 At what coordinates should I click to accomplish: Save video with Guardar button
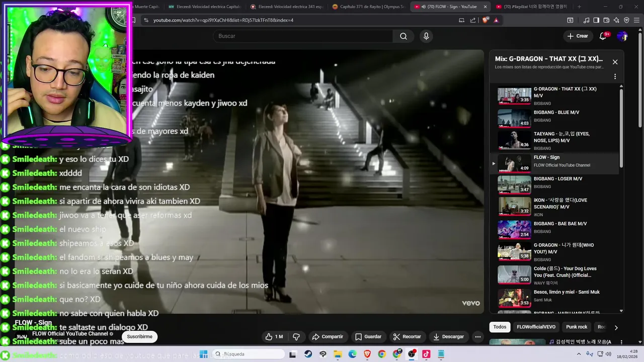tap(368, 337)
